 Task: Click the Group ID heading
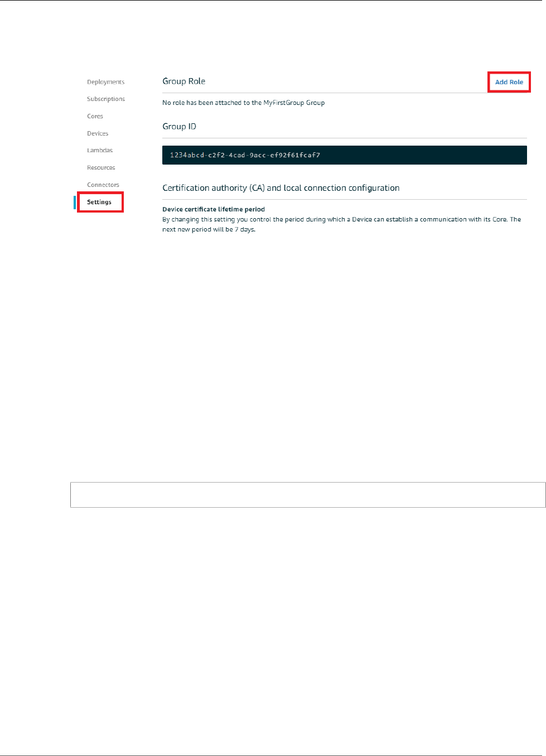coord(180,127)
